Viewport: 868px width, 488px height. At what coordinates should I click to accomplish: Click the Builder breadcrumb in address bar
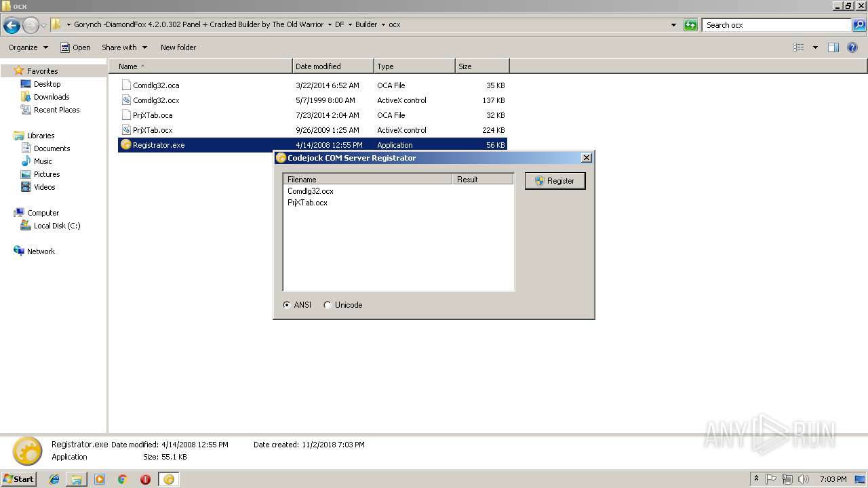coord(366,24)
